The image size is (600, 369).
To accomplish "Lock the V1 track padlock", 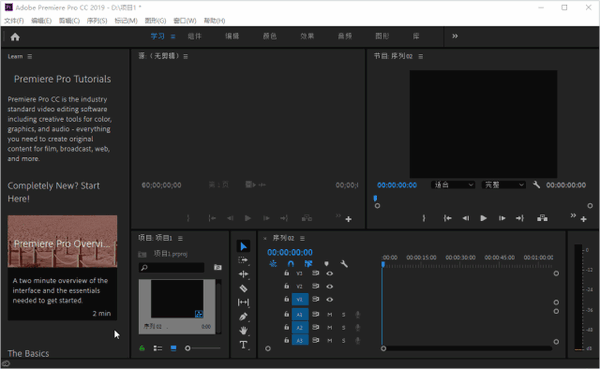I will (286, 299).
